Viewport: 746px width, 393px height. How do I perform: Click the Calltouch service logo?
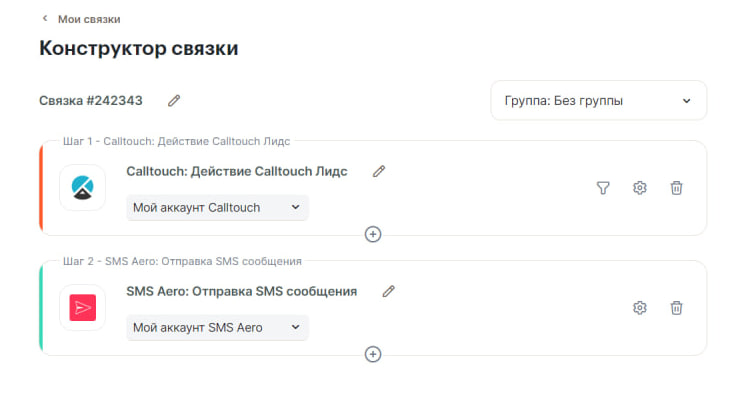82,187
